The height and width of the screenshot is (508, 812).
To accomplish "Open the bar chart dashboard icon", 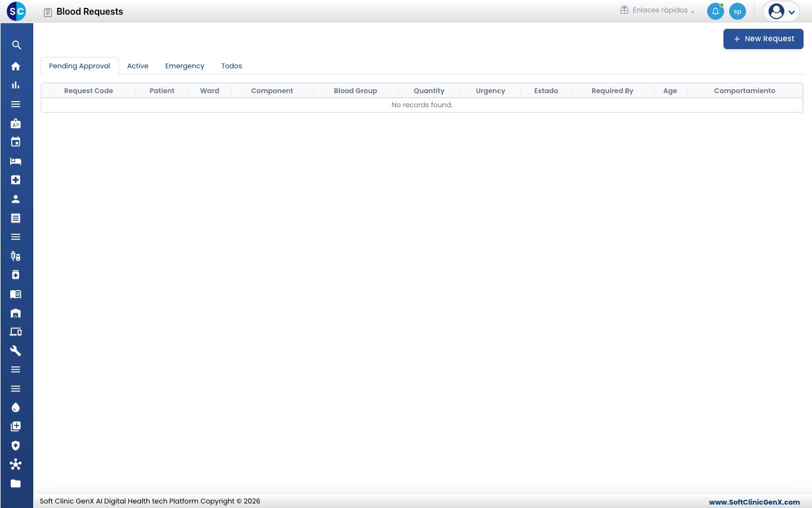I will (16, 85).
